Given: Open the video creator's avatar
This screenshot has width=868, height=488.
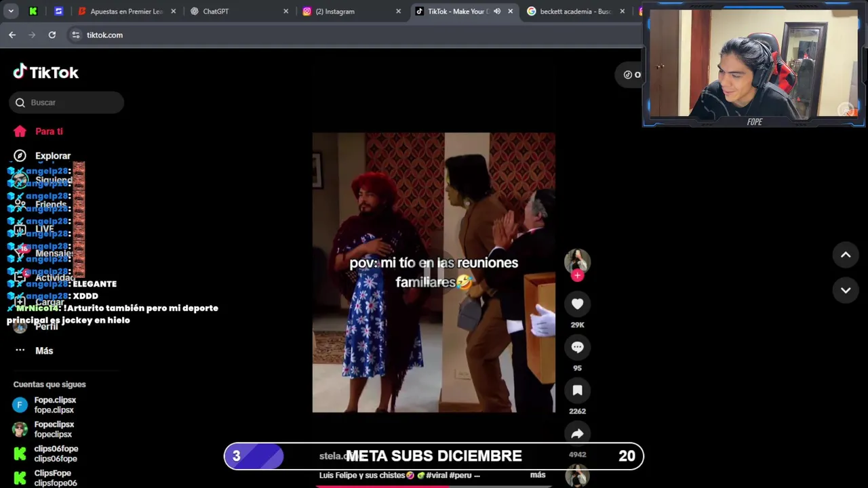Looking at the screenshot, I should pos(577,261).
